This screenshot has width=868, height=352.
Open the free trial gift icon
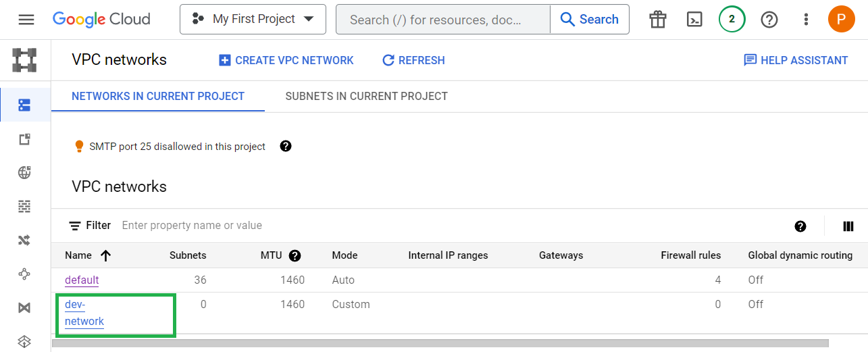coord(658,20)
